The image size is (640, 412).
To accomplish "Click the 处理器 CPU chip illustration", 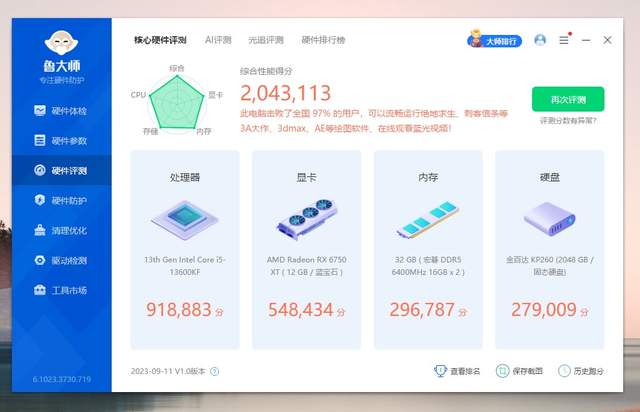I will tap(184, 219).
